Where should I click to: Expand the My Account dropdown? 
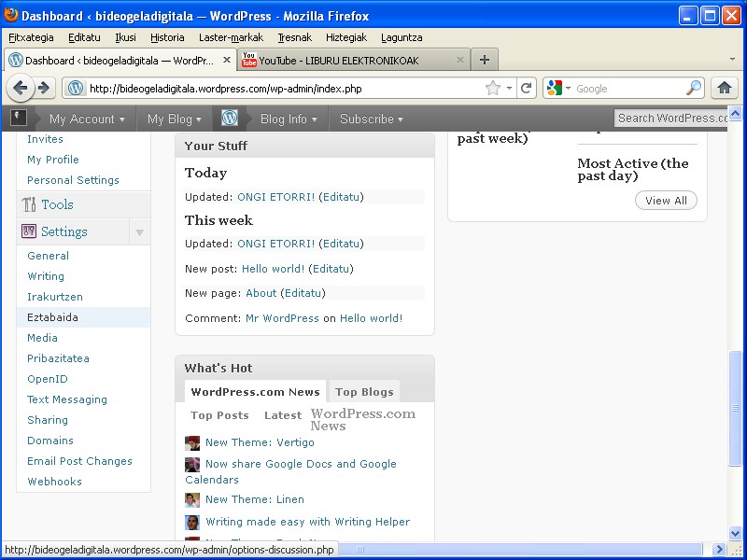87,119
